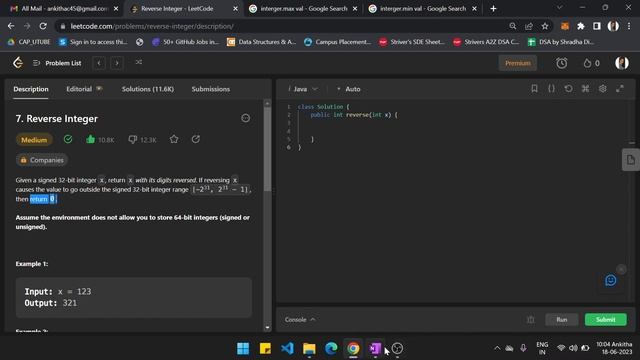640x360 pixels.
Task: Open the Auto dropdown in editor
Action: [349, 89]
